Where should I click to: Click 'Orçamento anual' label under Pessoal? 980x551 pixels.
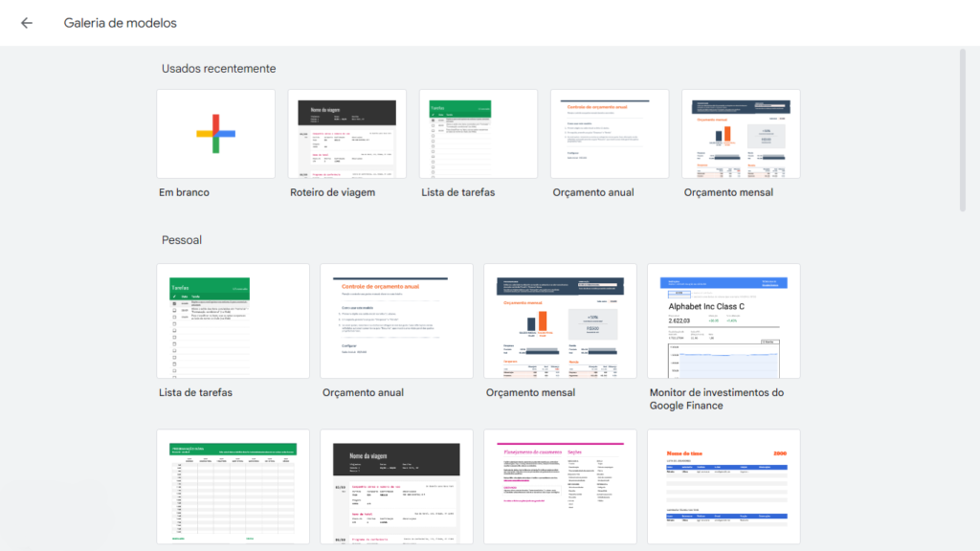click(363, 392)
